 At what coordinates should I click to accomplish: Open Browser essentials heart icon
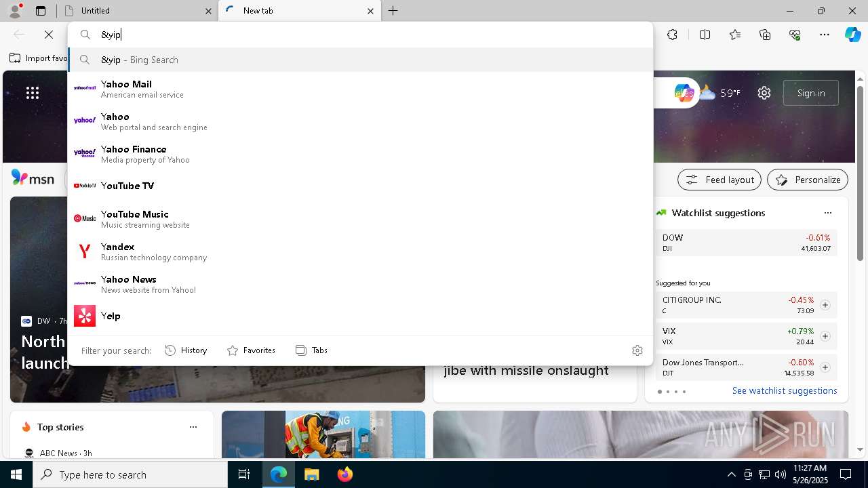coord(795,35)
